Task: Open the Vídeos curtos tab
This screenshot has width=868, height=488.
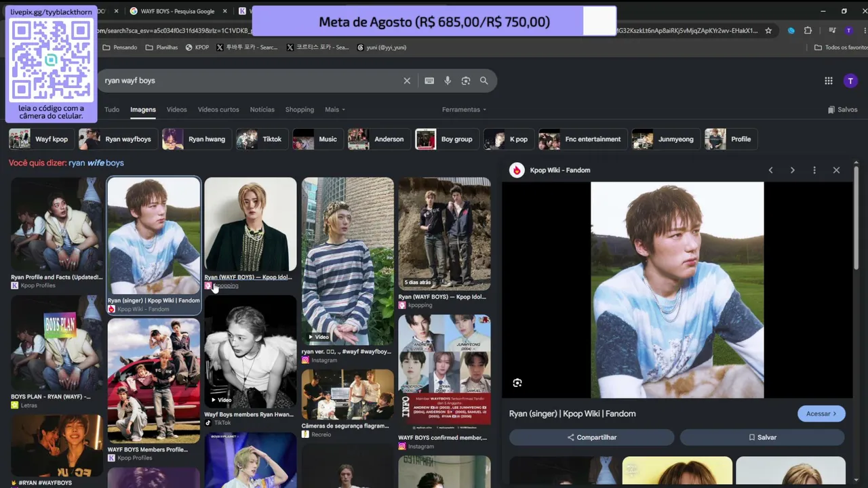Action: (218, 110)
